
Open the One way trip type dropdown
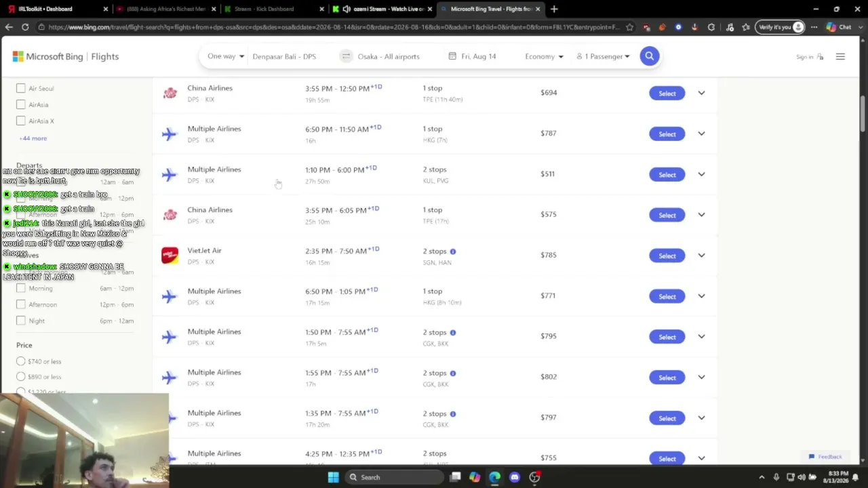[x=225, y=56]
